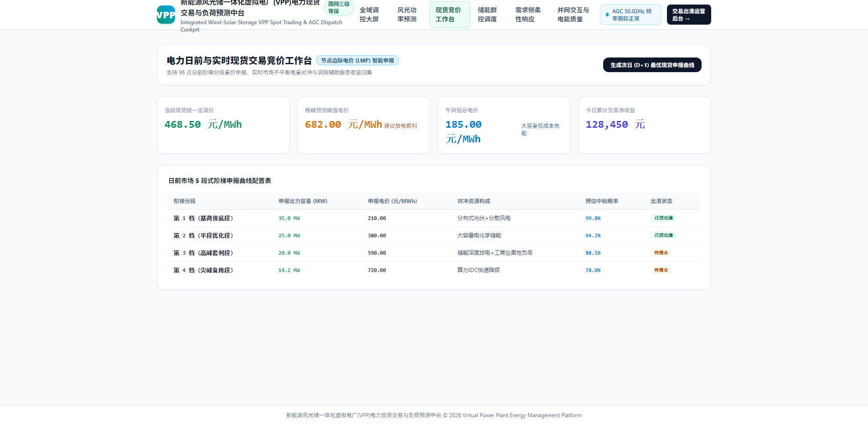
Task: Click the 国网三级等保 badge
Action: coord(339,7)
